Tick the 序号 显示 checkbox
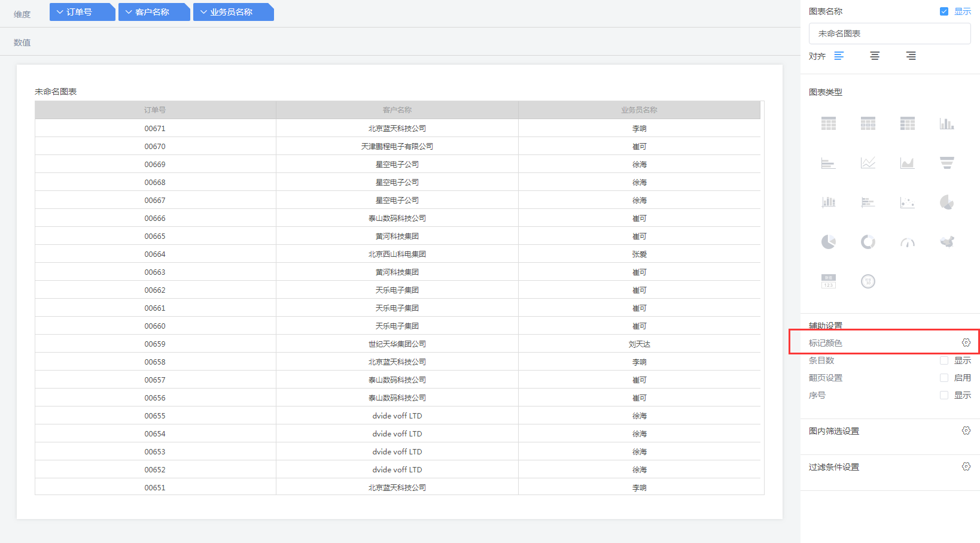 click(944, 395)
